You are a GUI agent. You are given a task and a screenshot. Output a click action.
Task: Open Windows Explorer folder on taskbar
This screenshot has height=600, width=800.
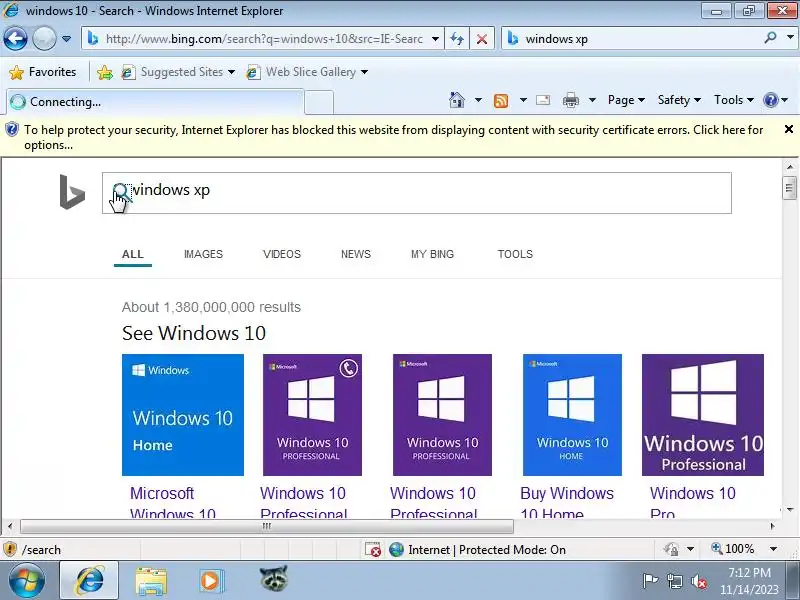(x=151, y=582)
